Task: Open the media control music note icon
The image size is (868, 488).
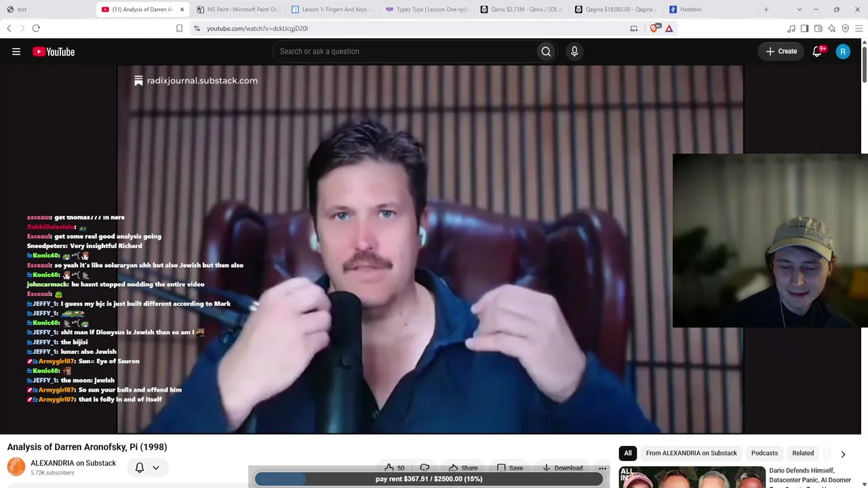Action: click(x=791, y=28)
